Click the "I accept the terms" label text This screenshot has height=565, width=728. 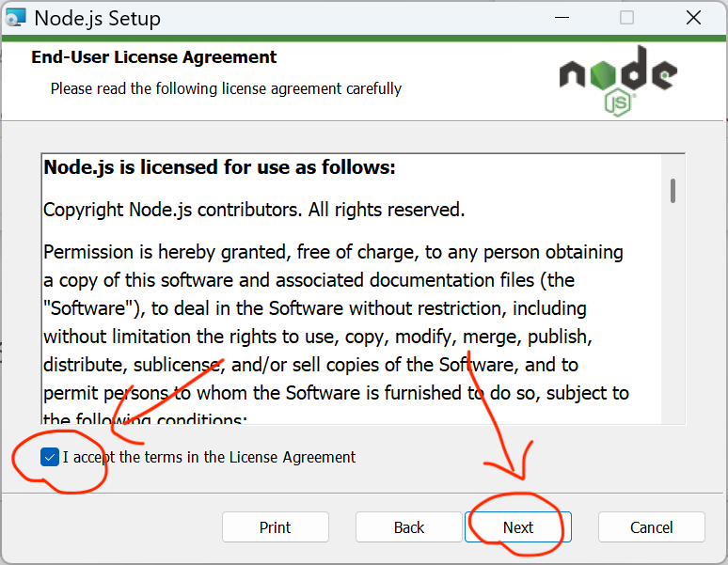click(209, 458)
